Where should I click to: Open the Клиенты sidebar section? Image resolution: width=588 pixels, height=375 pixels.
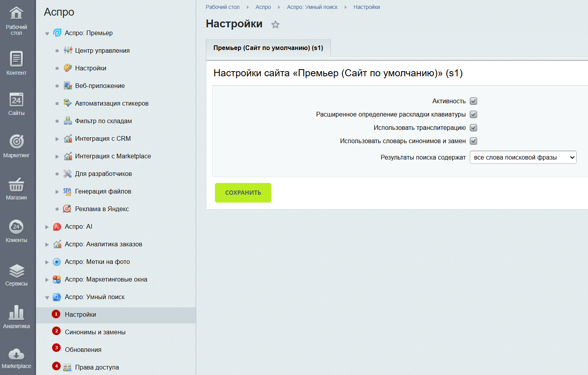(x=16, y=231)
